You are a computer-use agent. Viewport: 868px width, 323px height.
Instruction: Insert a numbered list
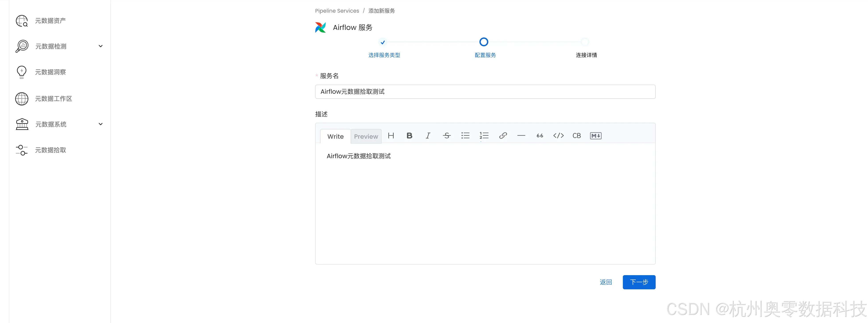[x=484, y=136]
